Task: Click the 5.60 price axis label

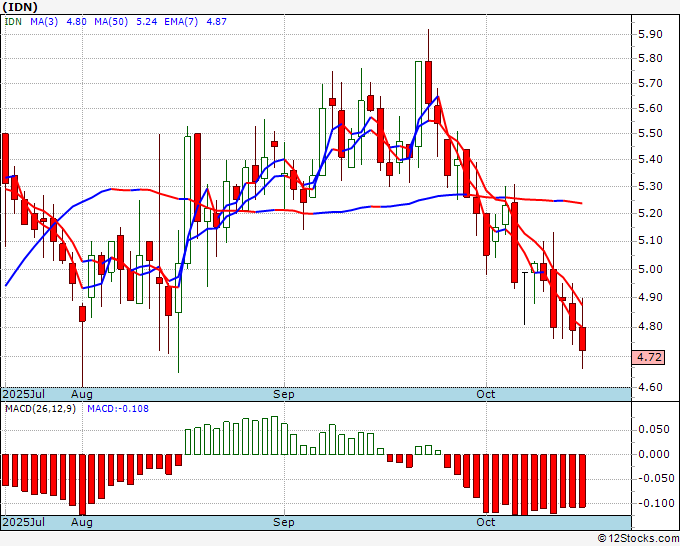Action: point(651,108)
